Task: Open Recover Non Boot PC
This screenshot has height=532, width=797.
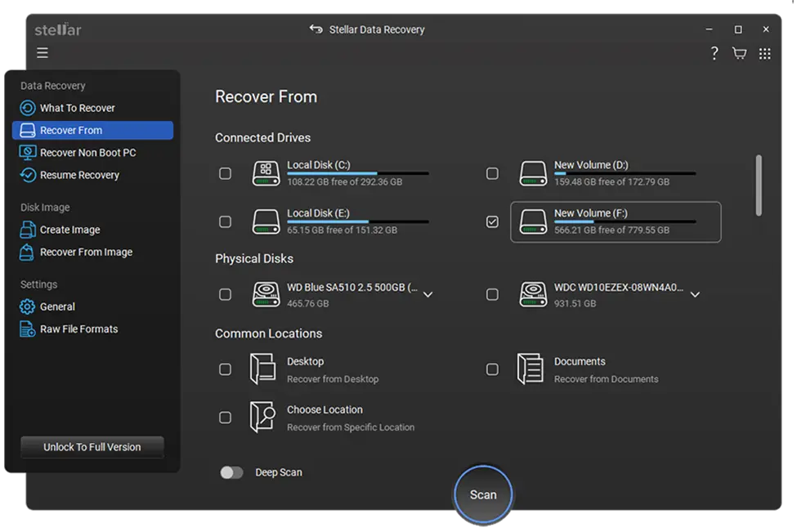Action: point(88,153)
